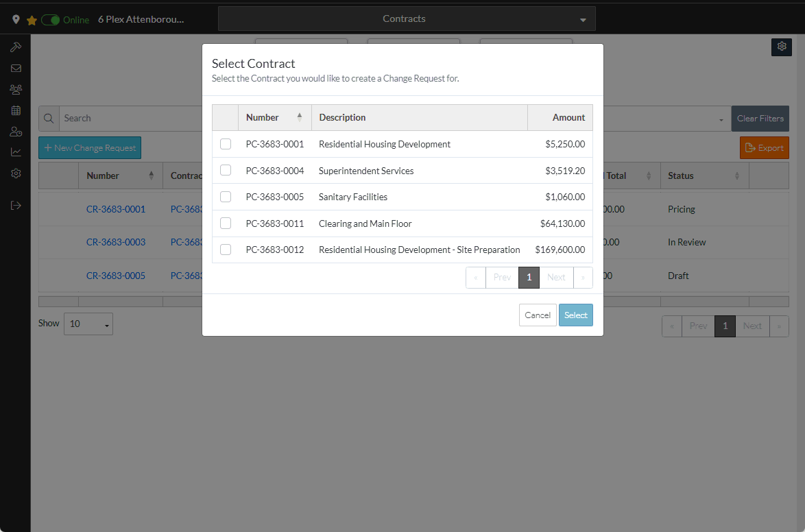The image size is (805, 532).
Task: Select the Sanitary Facilities contract checkbox
Action: pyautogui.click(x=226, y=197)
